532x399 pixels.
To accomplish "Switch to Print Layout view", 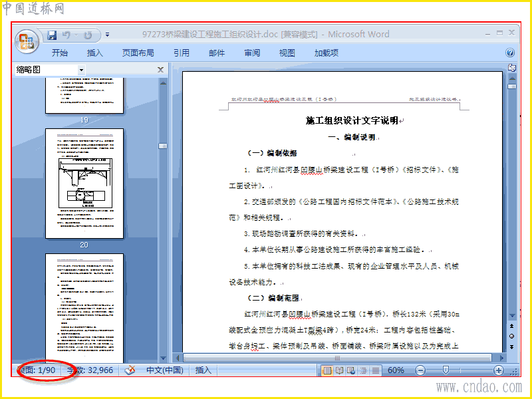I will (x=327, y=370).
